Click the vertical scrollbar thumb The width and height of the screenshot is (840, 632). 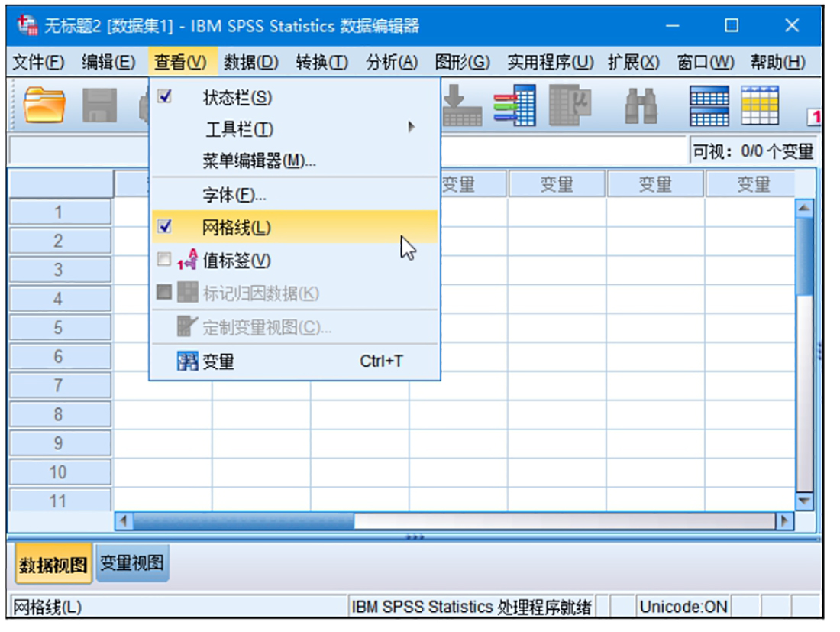click(x=804, y=256)
